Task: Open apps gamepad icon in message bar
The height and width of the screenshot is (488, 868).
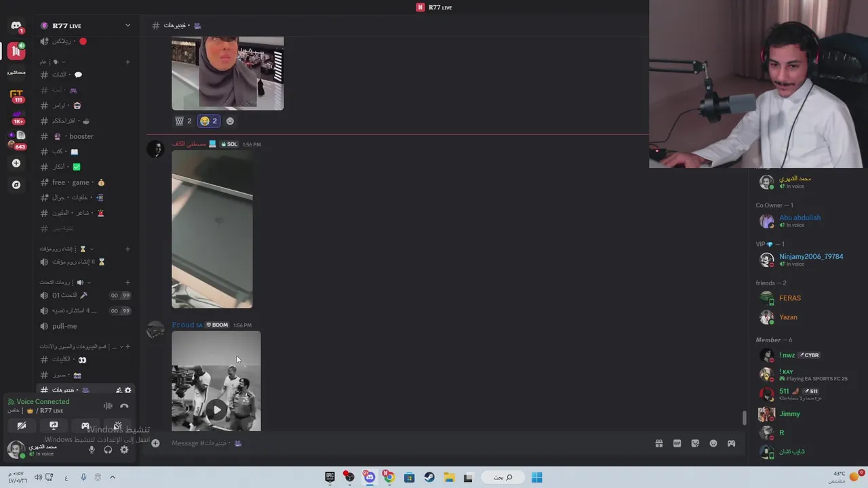Action: click(731, 443)
